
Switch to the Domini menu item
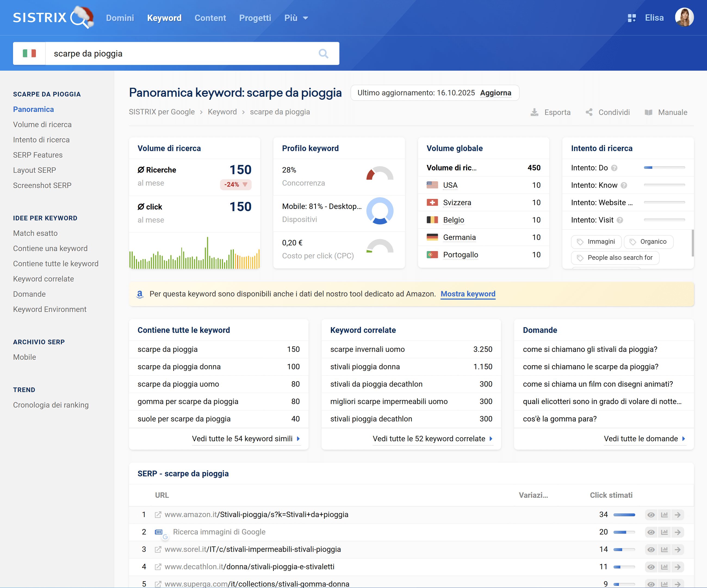[x=120, y=18]
